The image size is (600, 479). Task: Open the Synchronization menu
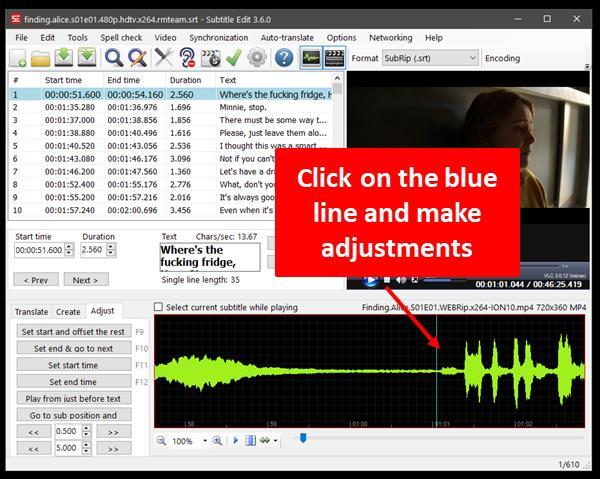click(x=218, y=37)
